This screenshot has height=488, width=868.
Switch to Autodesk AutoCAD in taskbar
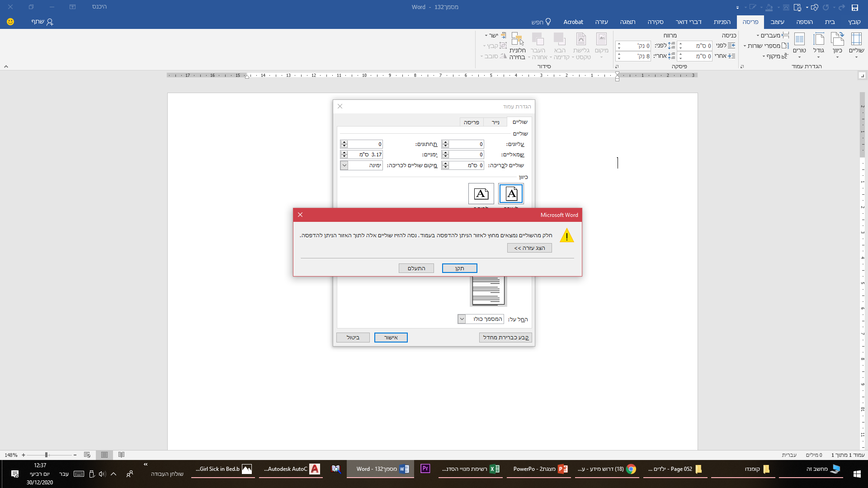(291, 469)
